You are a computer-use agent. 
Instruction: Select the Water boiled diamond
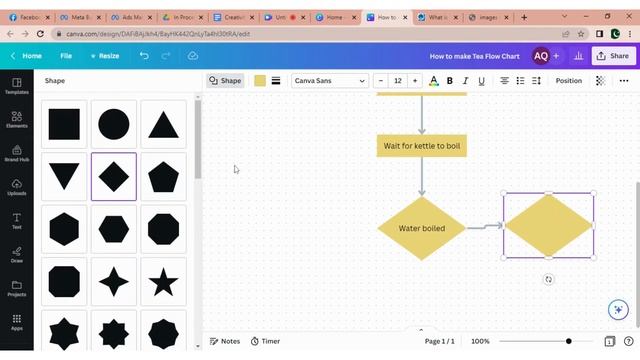tap(422, 229)
